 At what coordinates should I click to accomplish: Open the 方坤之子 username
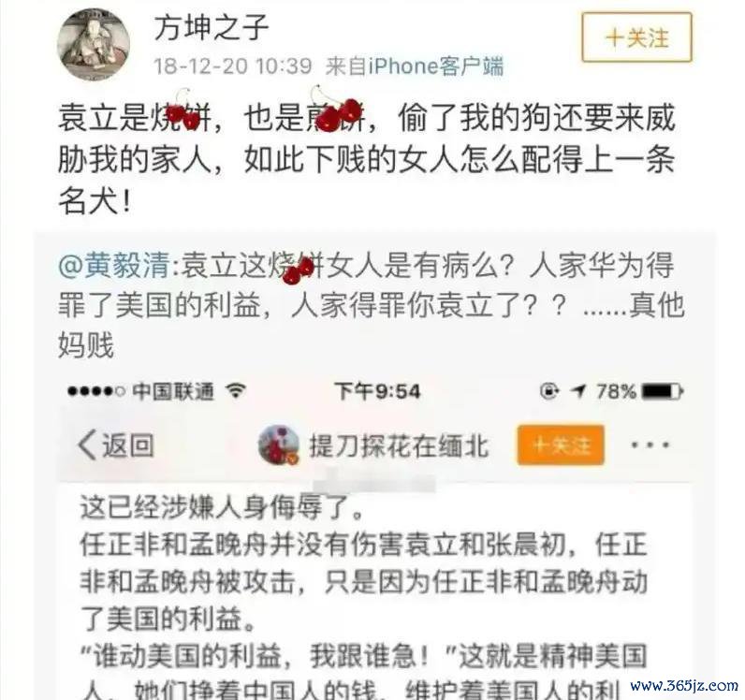click(x=212, y=27)
